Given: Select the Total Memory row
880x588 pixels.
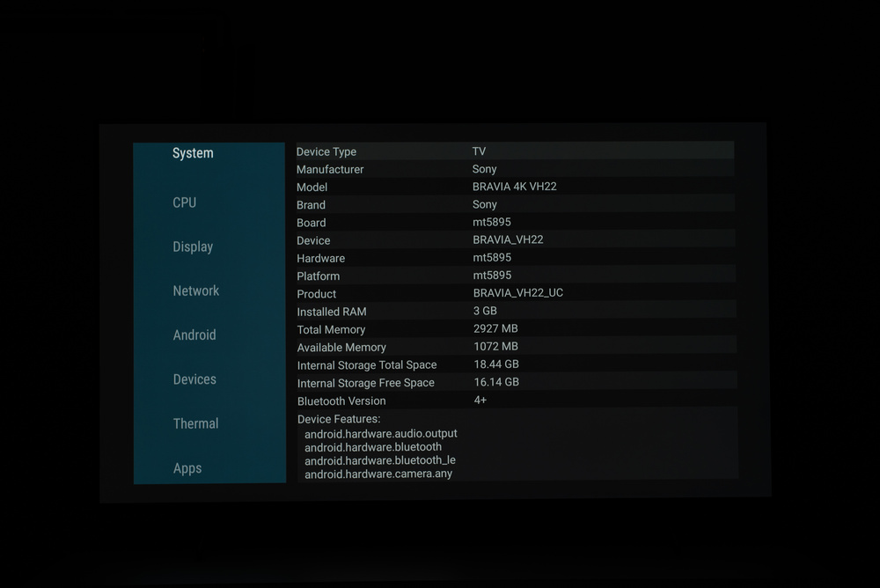Looking at the screenshot, I should (x=515, y=329).
